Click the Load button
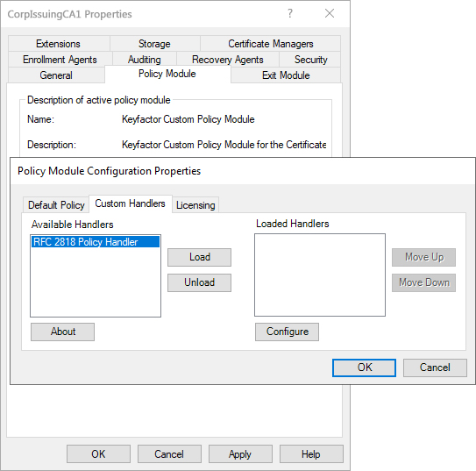Screen dimensions: 476x471 [x=200, y=257]
